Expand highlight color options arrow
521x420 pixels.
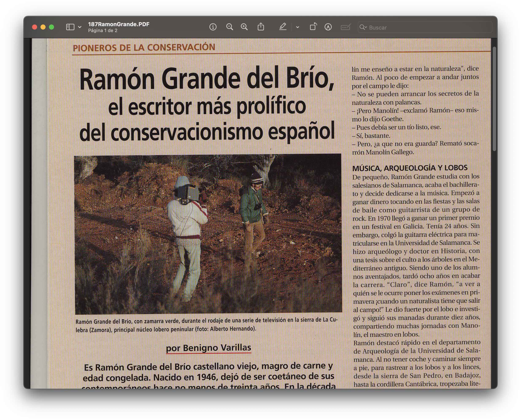coord(298,27)
